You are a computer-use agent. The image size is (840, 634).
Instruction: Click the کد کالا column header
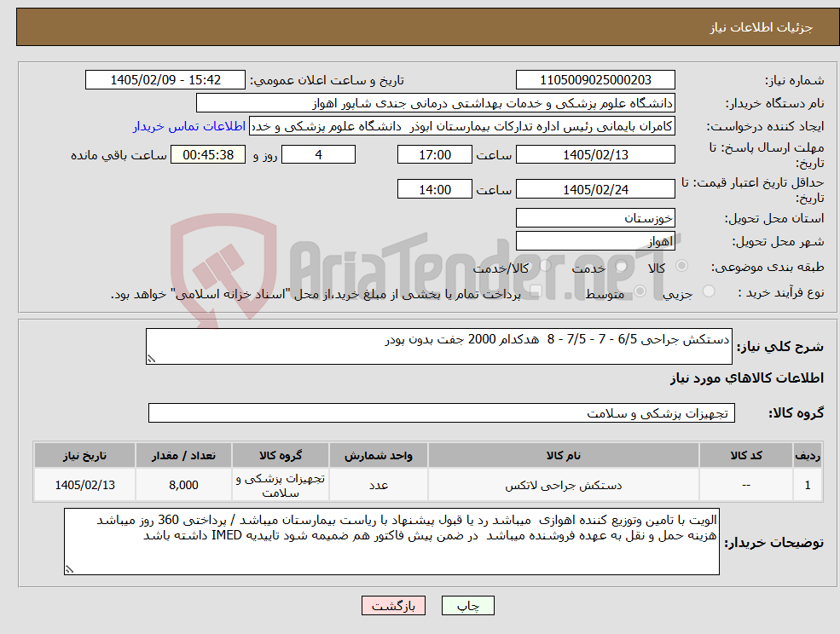pos(745,455)
